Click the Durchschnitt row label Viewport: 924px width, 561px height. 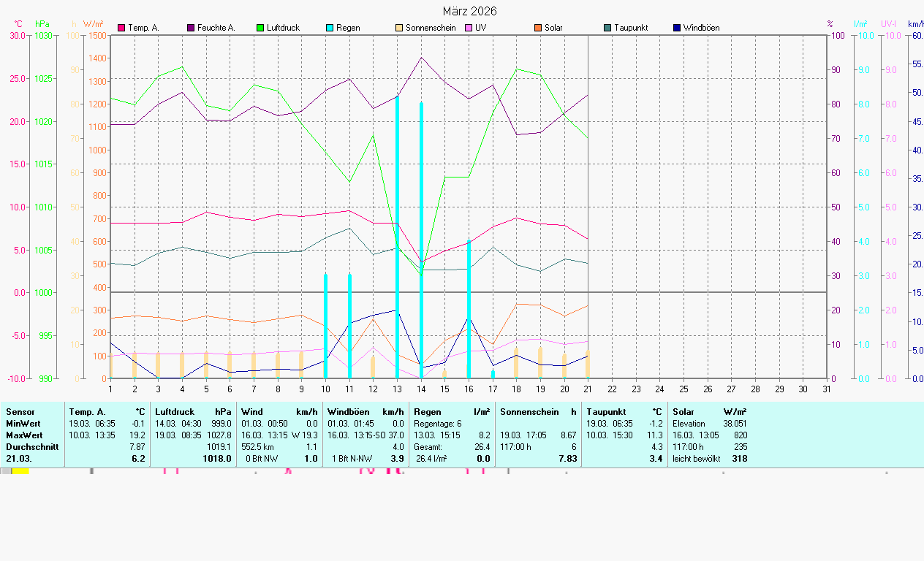(x=32, y=447)
